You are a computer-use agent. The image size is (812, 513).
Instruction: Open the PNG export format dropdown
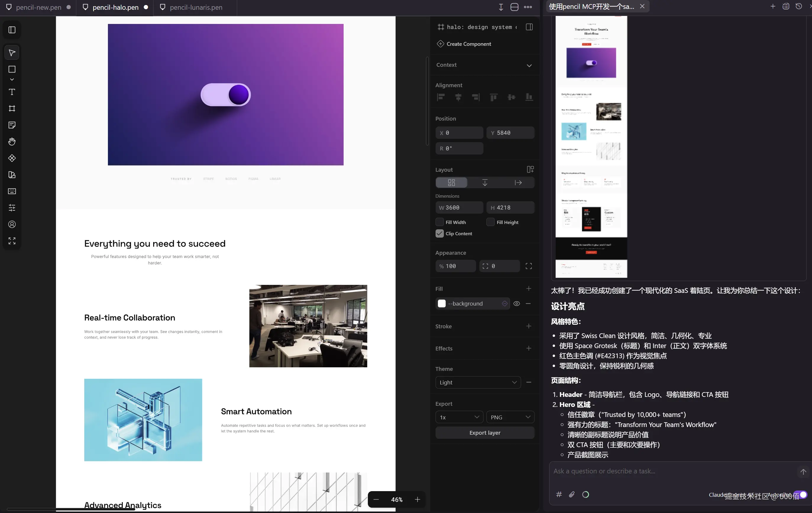click(510, 417)
